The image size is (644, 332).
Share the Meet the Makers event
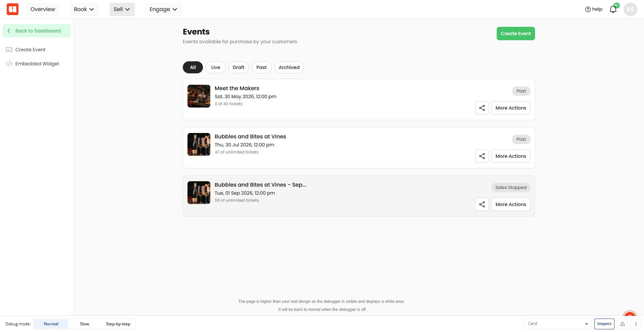[482, 108]
